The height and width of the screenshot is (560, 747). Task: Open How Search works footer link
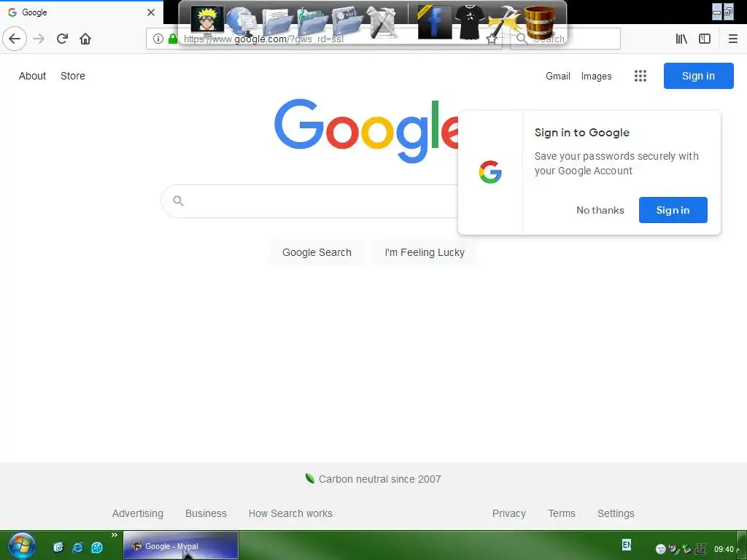tap(290, 513)
